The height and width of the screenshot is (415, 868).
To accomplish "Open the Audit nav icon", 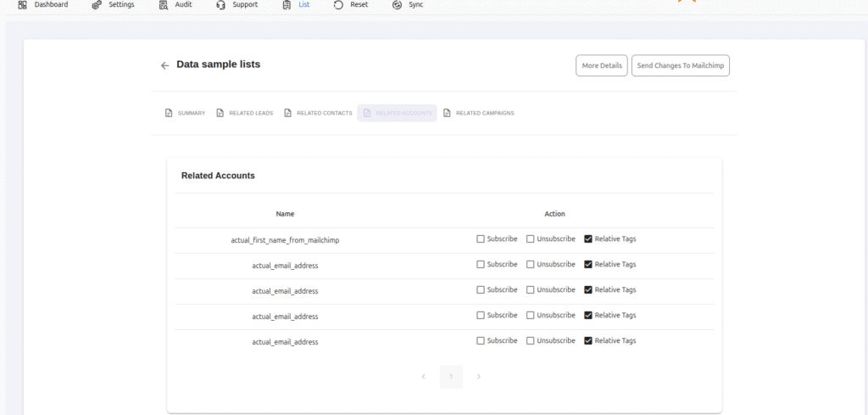I will [x=164, y=5].
